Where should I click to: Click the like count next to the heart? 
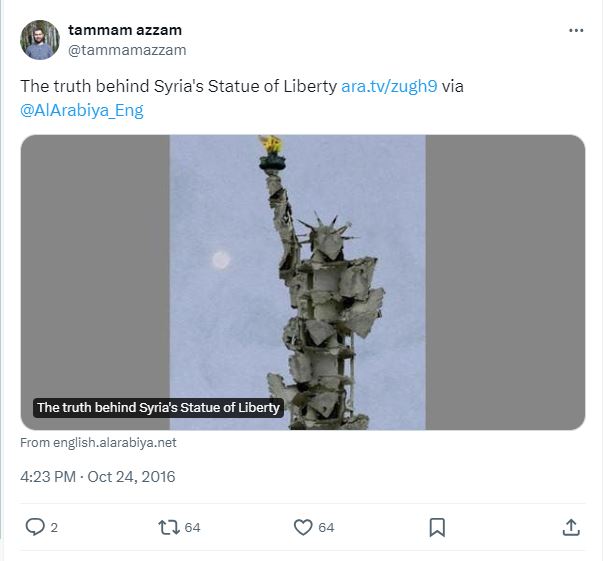(326, 527)
